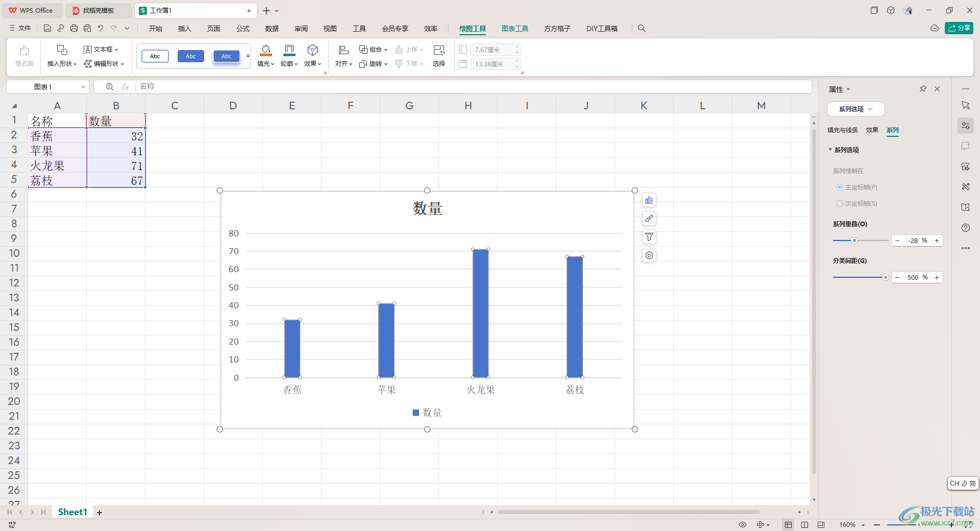The height and width of the screenshot is (531, 980).
Task: Expand the Name Box dropdown showing 图表 1
Action: [x=83, y=87]
